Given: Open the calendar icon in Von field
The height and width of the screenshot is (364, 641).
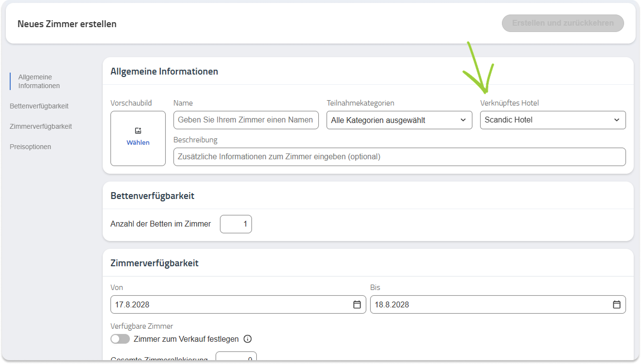Looking at the screenshot, I should pos(357,304).
